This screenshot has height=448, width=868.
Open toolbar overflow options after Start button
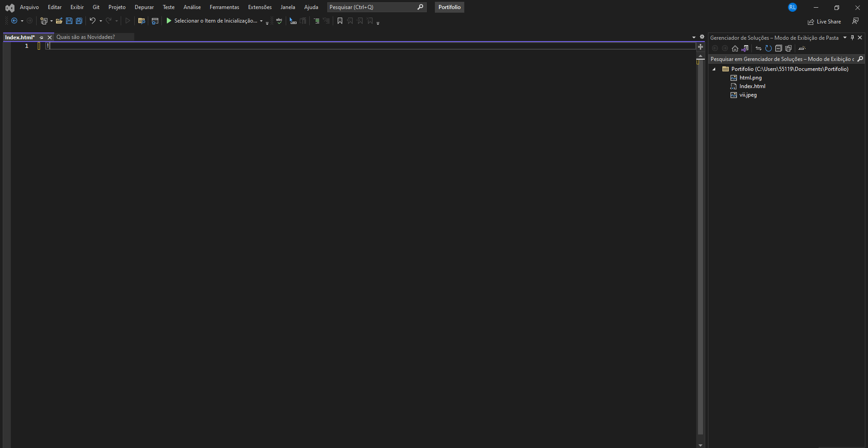(x=267, y=23)
